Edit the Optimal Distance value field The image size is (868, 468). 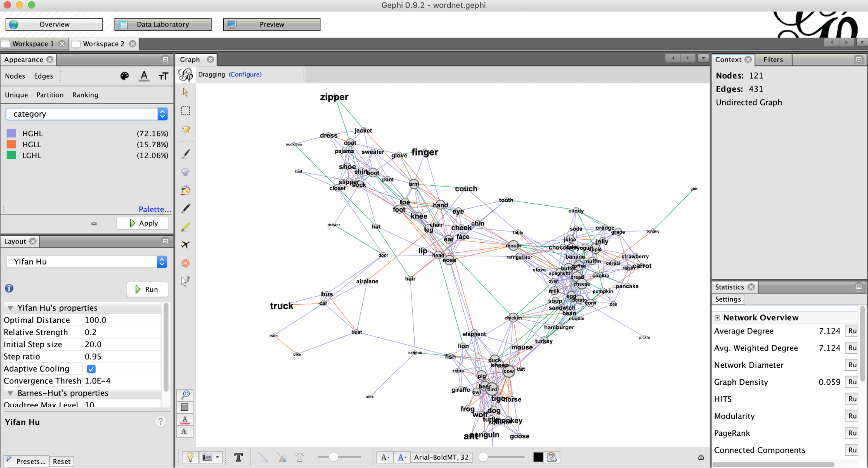(x=122, y=320)
